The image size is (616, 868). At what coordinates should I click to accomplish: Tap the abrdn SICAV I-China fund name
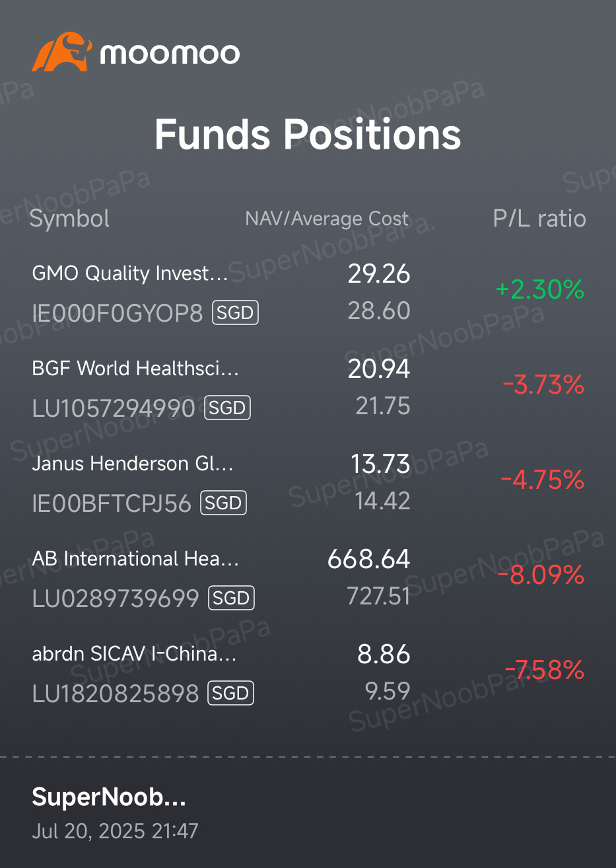coord(134,654)
